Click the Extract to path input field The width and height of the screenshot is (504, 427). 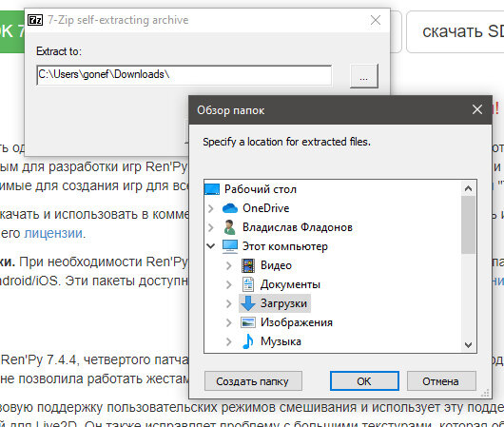pos(184,75)
